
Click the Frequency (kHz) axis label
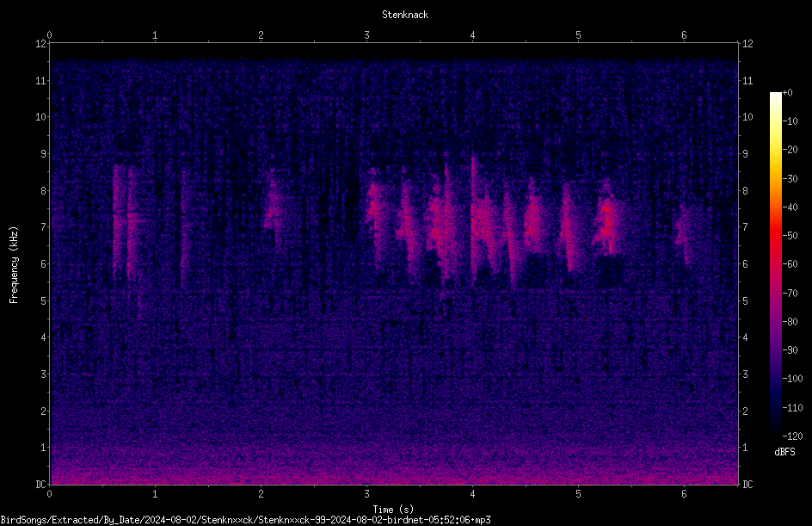click(14, 265)
